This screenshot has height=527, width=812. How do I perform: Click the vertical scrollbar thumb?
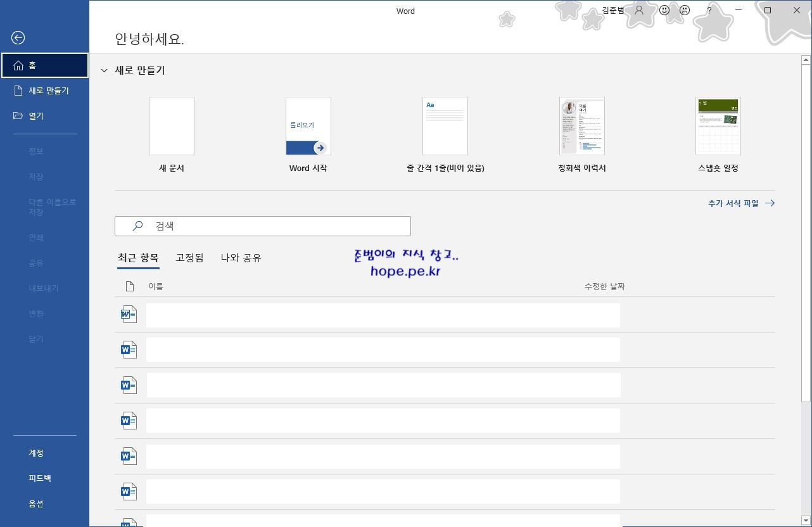[x=806, y=233]
